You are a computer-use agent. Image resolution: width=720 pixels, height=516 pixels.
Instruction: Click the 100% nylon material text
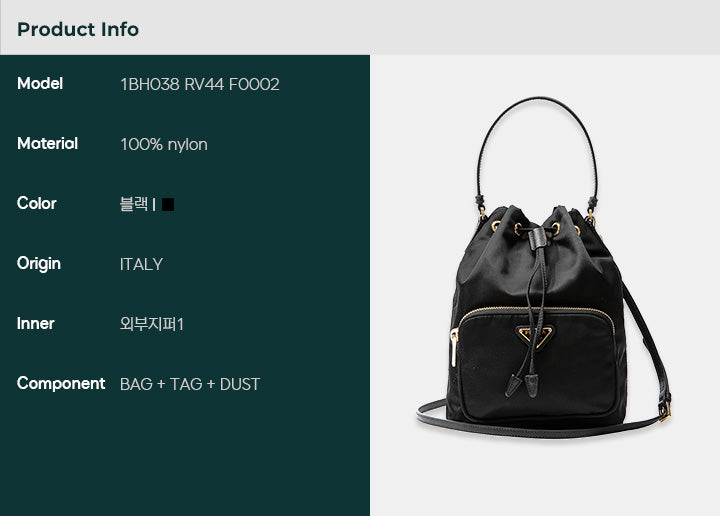pyautogui.click(x=164, y=145)
